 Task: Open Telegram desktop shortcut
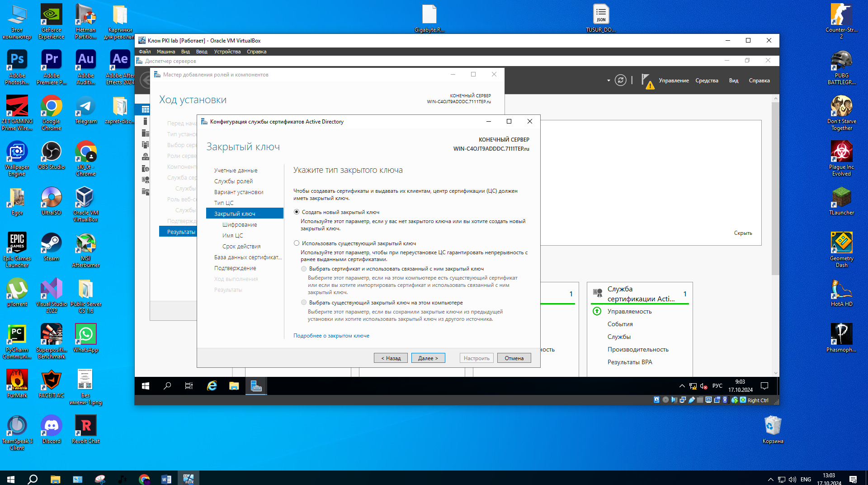click(85, 109)
